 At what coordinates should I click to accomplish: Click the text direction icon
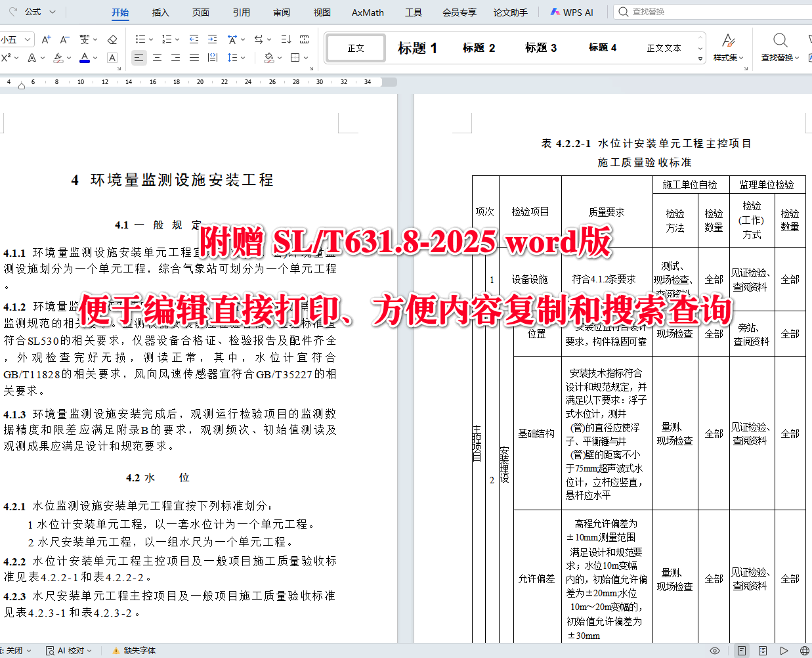coord(259,39)
